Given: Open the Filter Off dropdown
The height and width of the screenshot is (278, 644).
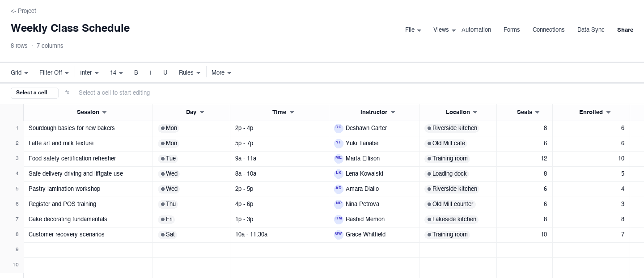Looking at the screenshot, I should point(54,73).
